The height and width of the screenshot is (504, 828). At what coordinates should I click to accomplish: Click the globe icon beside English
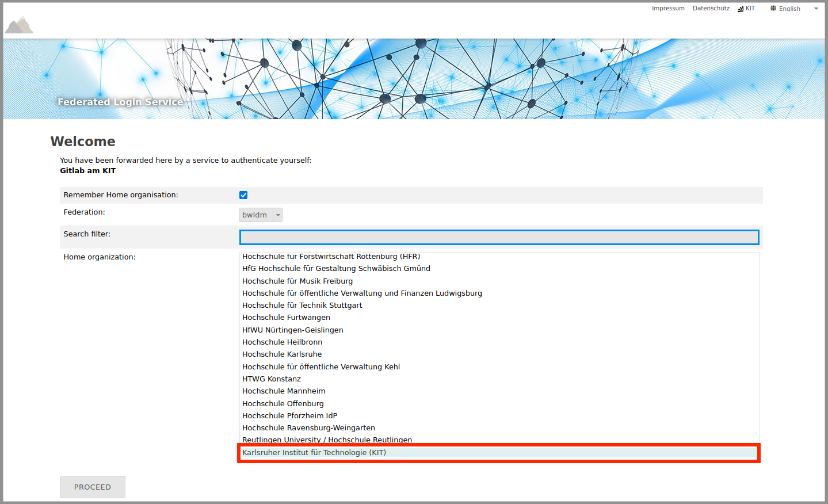click(x=773, y=9)
